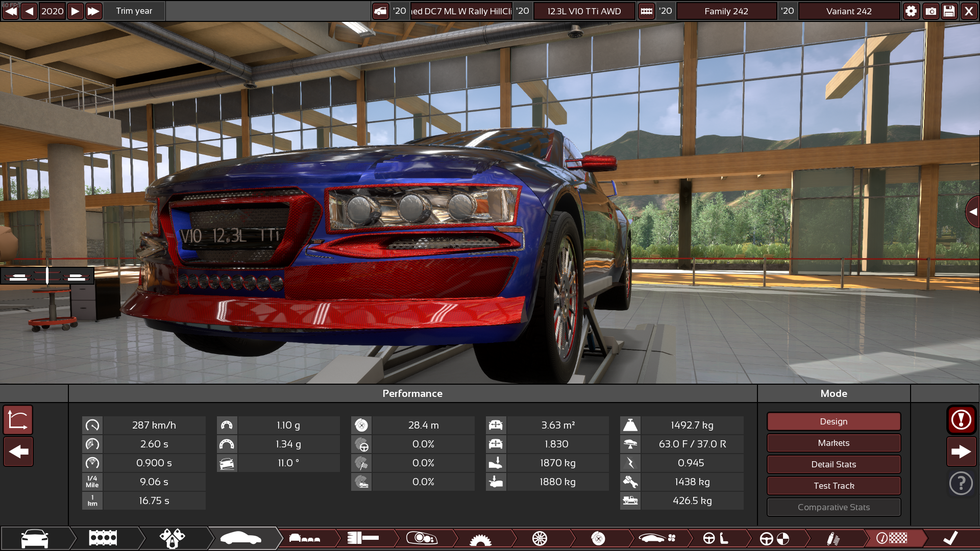The height and width of the screenshot is (551, 980).
Task: Click the weight distribution icon for 63.0 F / 37.0 R
Action: 630,444
